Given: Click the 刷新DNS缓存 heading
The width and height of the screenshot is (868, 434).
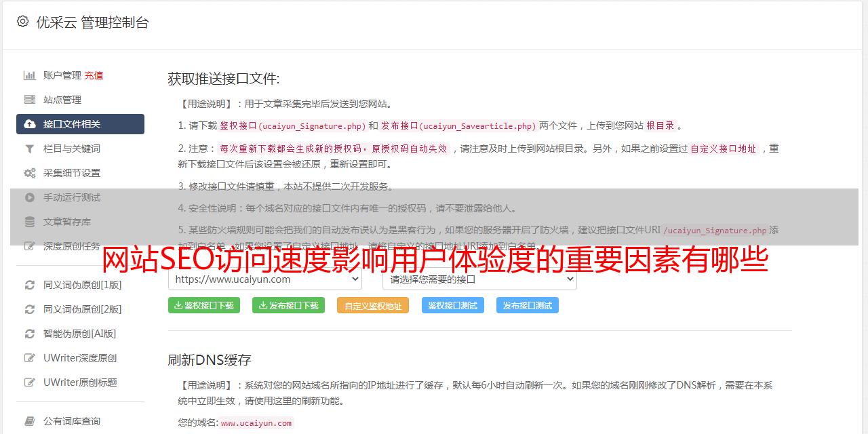Looking at the screenshot, I should (x=210, y=359).
